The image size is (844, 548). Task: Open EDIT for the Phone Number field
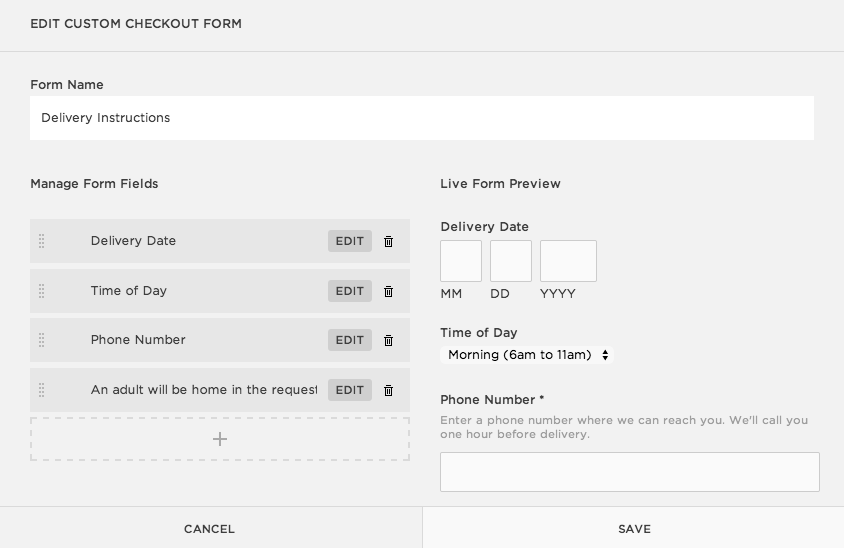click(x=349, y=340)
